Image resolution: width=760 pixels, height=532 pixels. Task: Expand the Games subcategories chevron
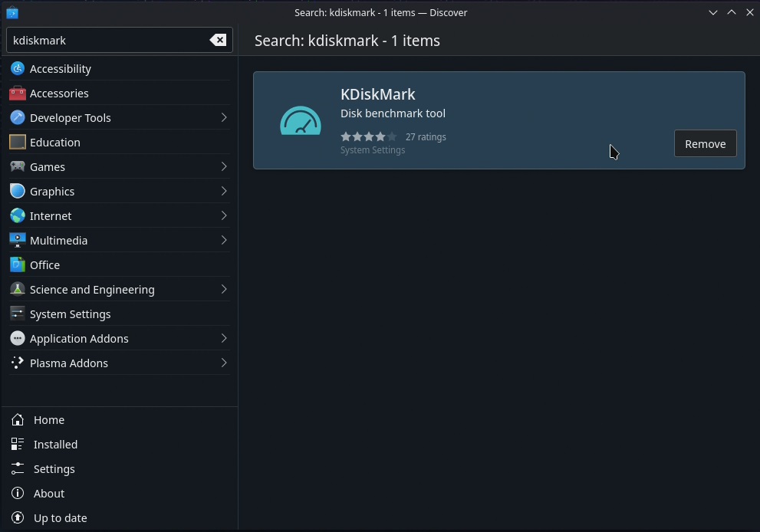[x=224, y=166]
